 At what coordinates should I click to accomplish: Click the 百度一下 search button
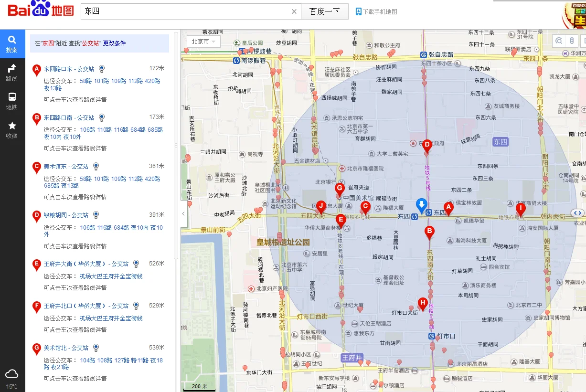[325, 11]
